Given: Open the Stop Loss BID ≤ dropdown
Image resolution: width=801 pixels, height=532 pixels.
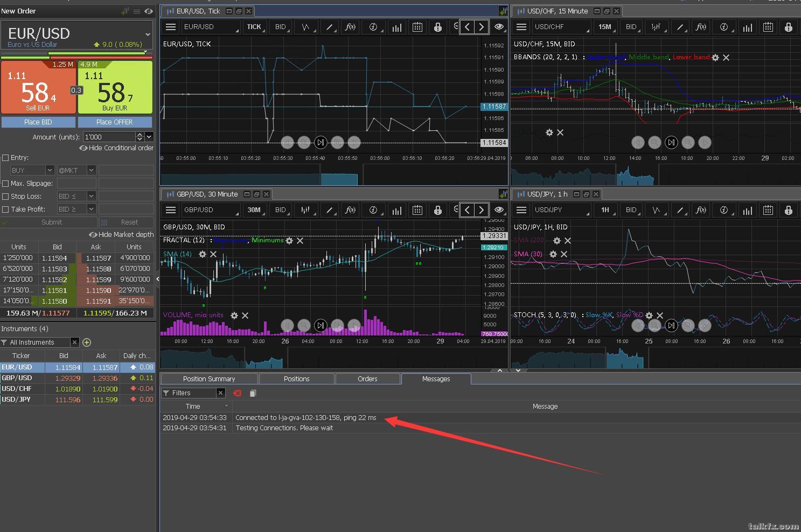Looking at the screenshot, I should (76, 197).
